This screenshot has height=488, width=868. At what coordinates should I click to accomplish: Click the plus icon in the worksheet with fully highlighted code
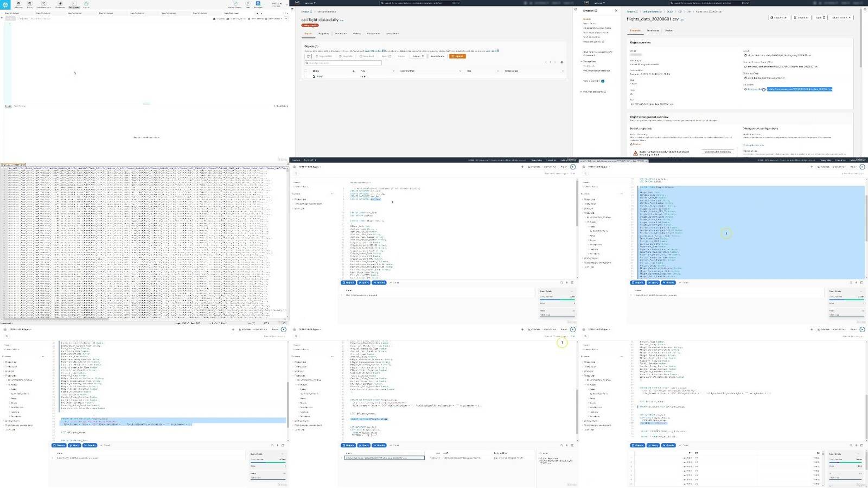click(x=812, y=167)
